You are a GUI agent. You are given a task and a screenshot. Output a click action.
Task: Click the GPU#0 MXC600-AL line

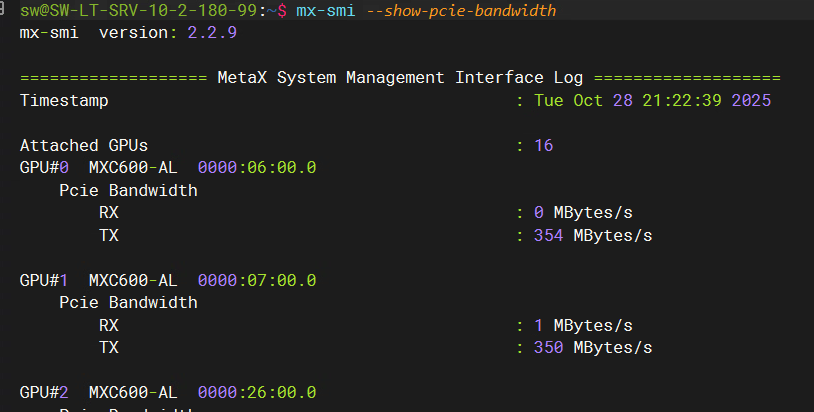(x=168, y=168)
